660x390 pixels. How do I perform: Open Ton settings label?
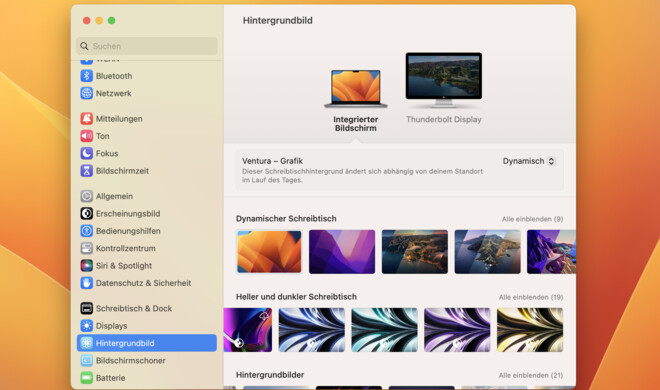[x=103, y=136]
